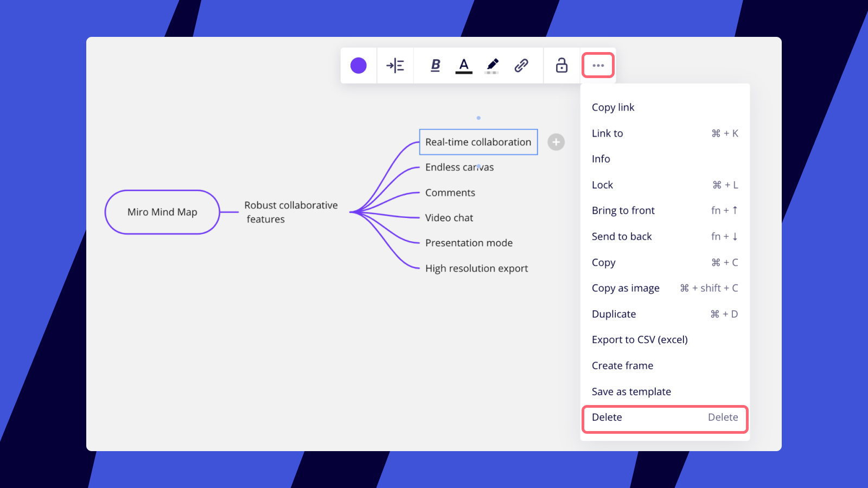The width and height of the screenshot is (868, 488).
Task: Toggle the padlock lock icon
Action: click(x=561, y=66)
